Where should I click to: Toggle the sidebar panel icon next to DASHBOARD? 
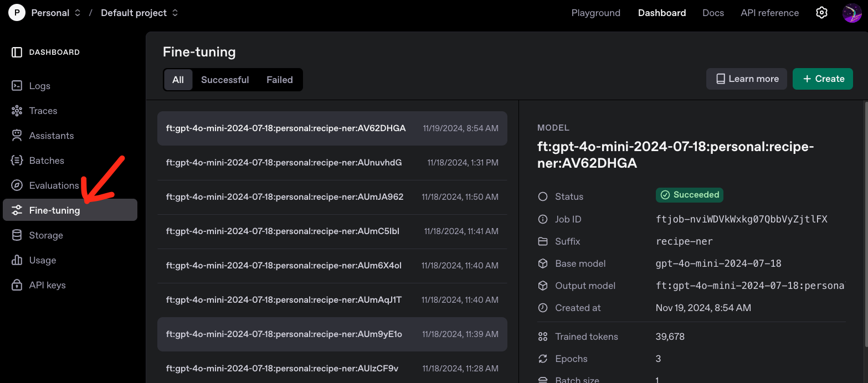point(17,52)
